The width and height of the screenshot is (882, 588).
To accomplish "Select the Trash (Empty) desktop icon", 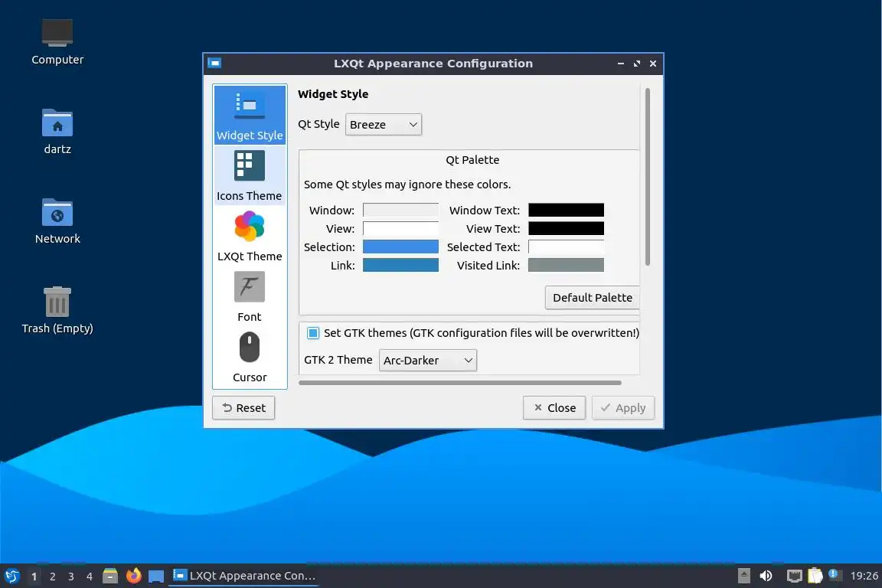I will (x=57, y=311).
